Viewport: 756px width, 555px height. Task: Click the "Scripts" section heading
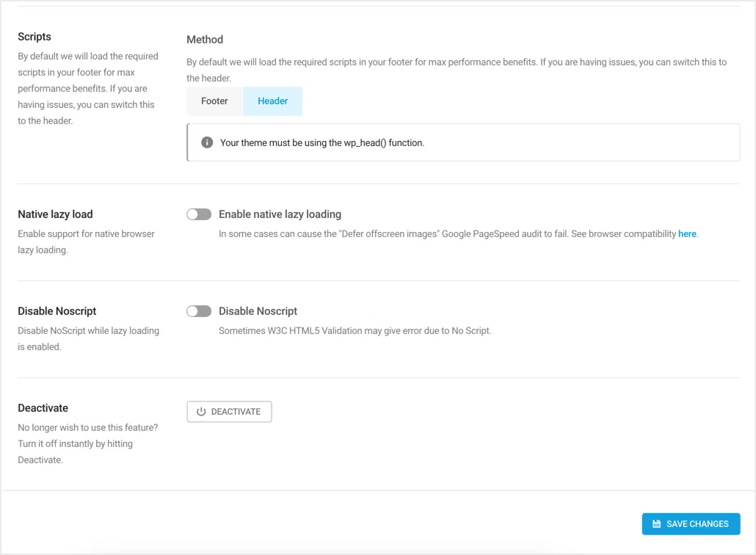tap(34, 37)
